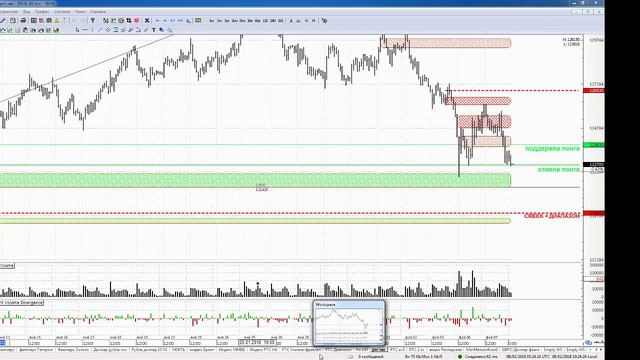
Task: Click the green price tag on the price axis
Action: [594, 145]
